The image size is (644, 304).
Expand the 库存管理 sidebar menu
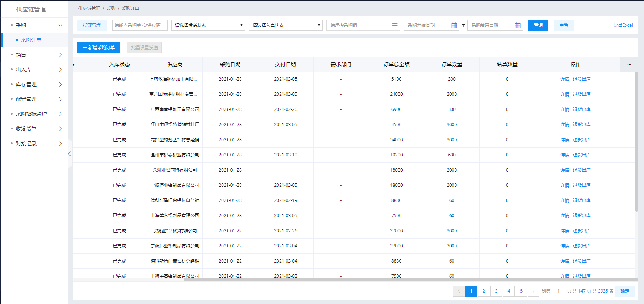36,84
